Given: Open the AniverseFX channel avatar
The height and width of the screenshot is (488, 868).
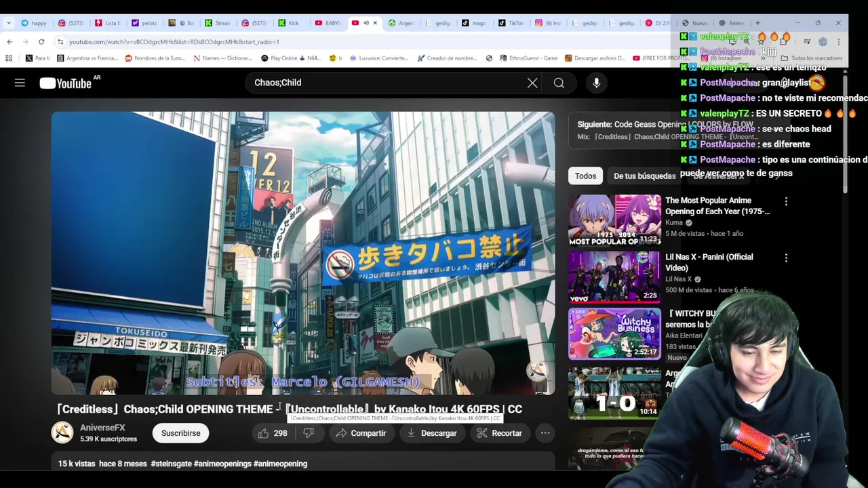Looking at the screenshot, I should [62, 432].
